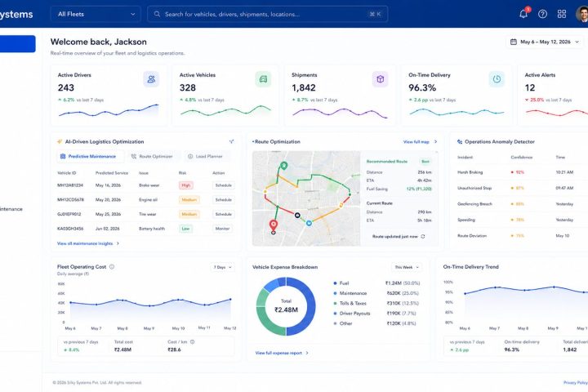Click the search magnifier icon
The height and width of the screenshot is (392, 588).
pos(157,14)
